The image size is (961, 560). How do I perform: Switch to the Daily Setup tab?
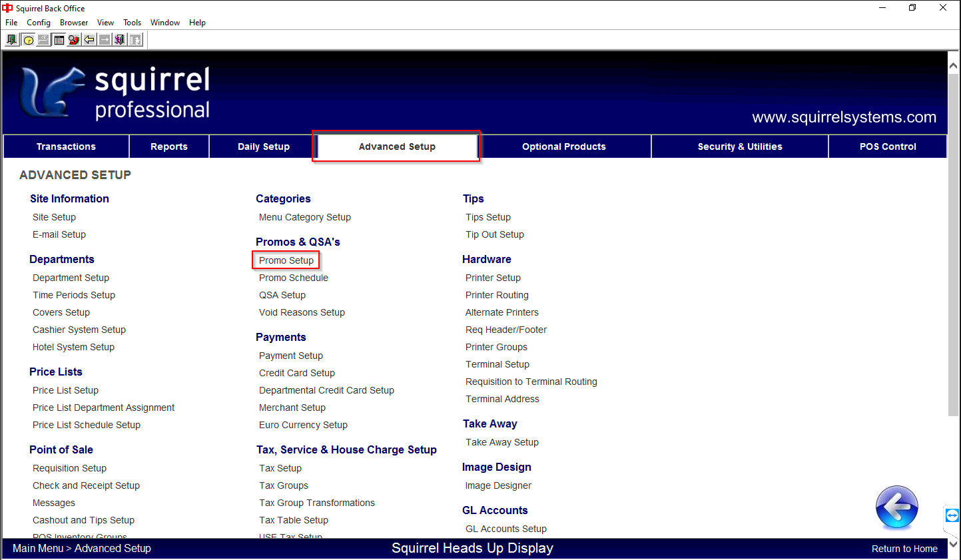pyautogui.click(x=264, y=146)
